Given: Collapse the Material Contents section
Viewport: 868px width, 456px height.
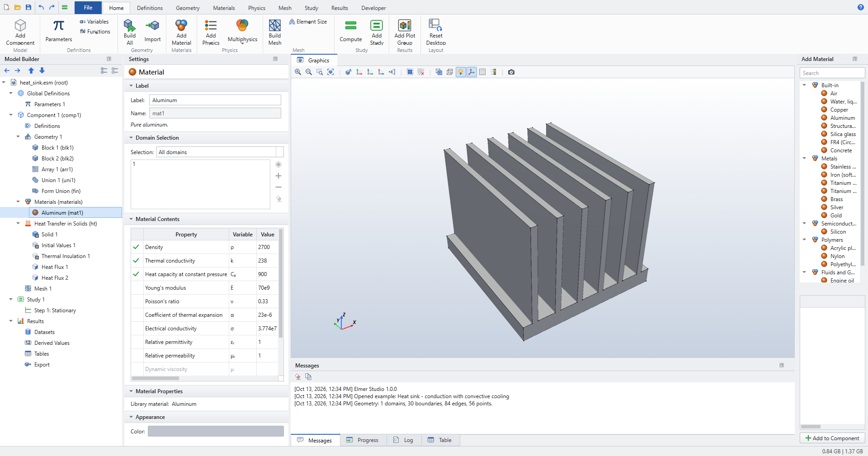Looking at the screenshot, I should (x=131, y=219).
